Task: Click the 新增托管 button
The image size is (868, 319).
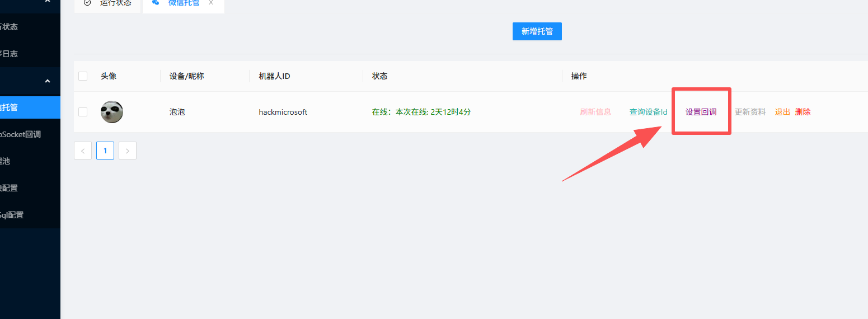Action: point(537,31)
